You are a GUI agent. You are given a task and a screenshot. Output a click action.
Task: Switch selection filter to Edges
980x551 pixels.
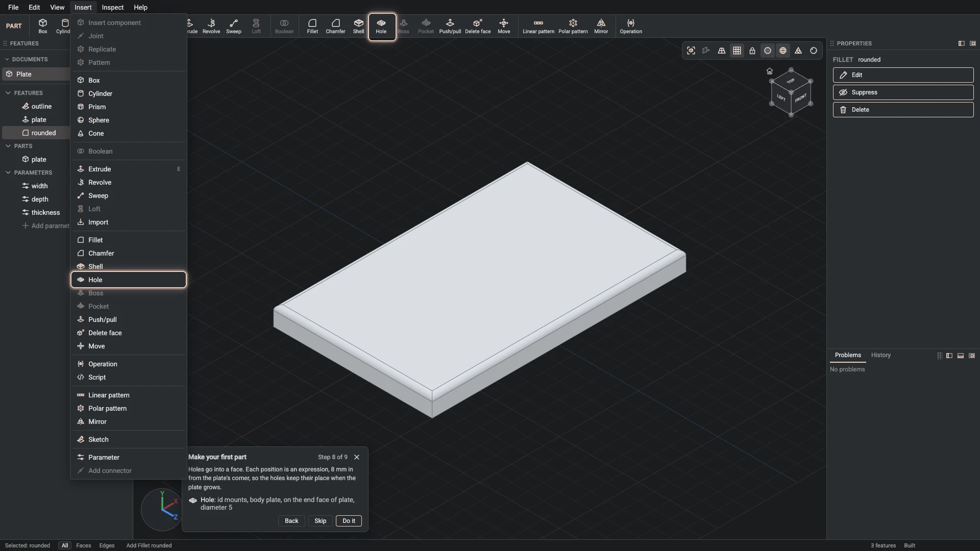coord(107,545)
